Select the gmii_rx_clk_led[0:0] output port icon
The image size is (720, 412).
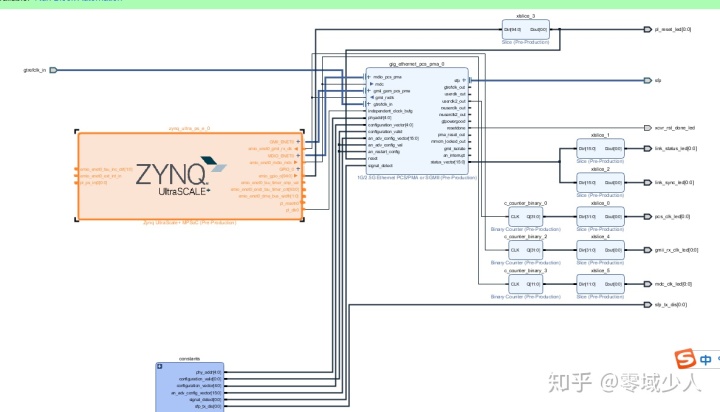tap(647, 250)
